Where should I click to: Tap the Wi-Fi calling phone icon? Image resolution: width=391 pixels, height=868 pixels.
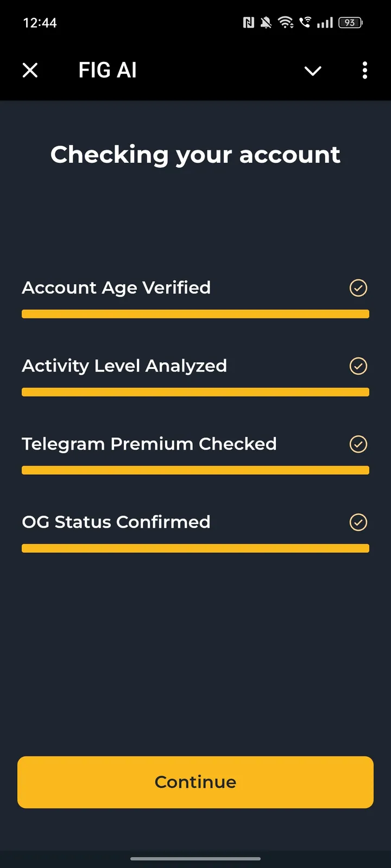[306, 23]
